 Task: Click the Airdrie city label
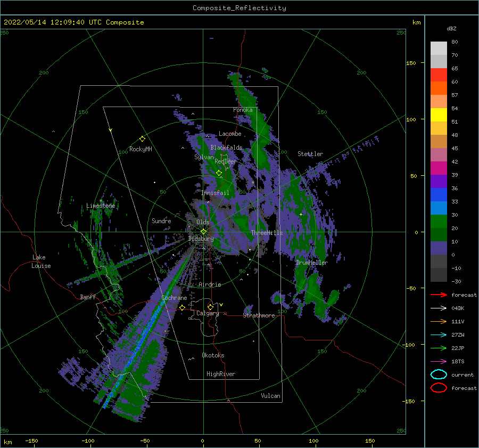210,284
